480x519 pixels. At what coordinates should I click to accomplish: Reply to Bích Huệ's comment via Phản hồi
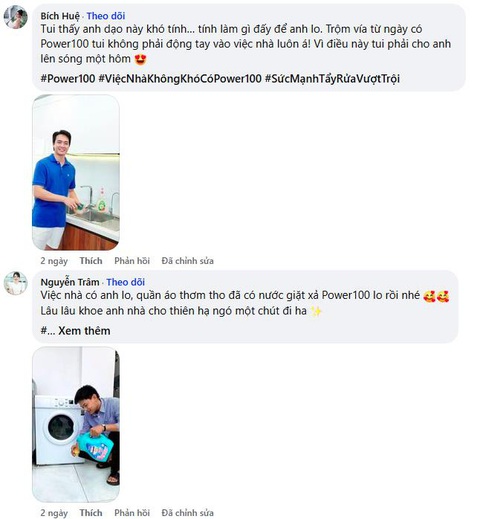click(x=132, y=261)
